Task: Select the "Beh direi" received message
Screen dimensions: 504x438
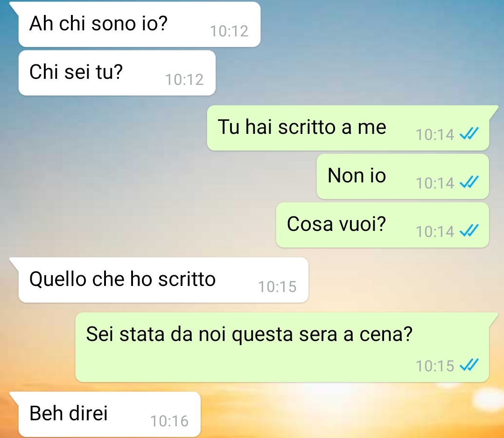Action: point(109,414)
